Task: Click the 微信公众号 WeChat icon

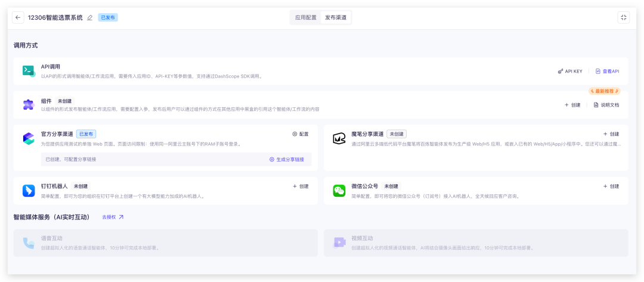Action: 339,191
